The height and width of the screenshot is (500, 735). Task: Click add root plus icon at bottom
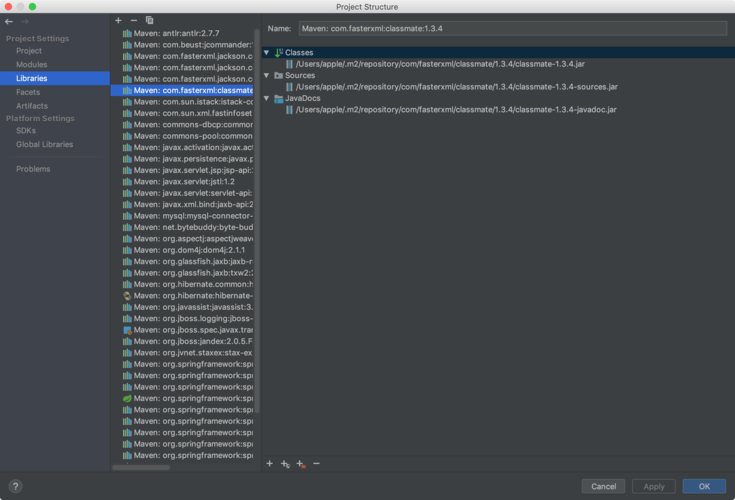point(270,463)
